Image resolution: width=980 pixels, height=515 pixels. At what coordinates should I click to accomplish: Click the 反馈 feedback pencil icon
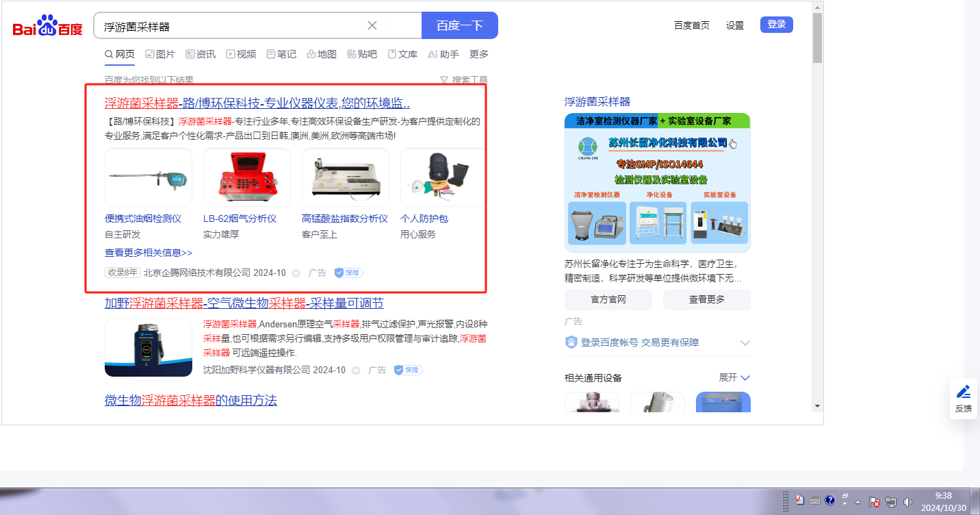point(964,392)
